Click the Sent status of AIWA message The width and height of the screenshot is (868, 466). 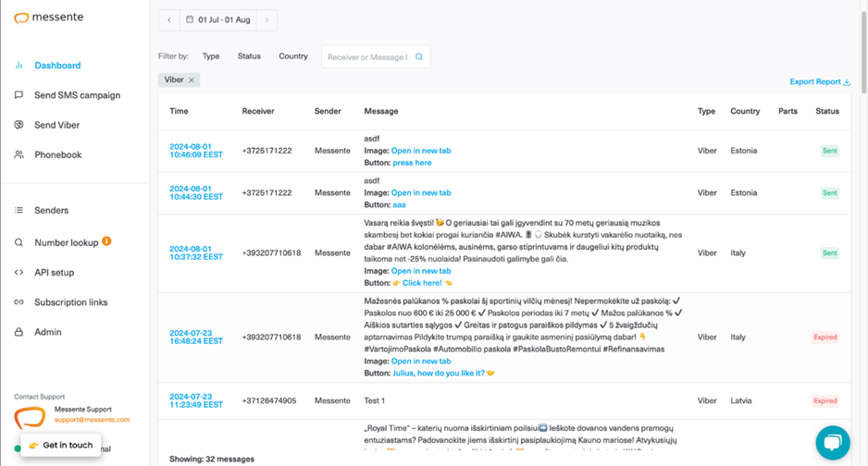tap(830, 252)
